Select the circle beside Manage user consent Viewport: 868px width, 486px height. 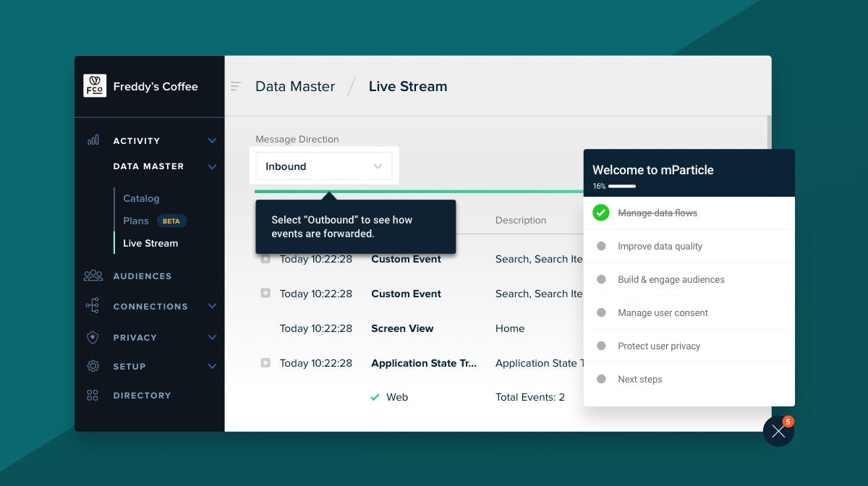pos(601,312)
